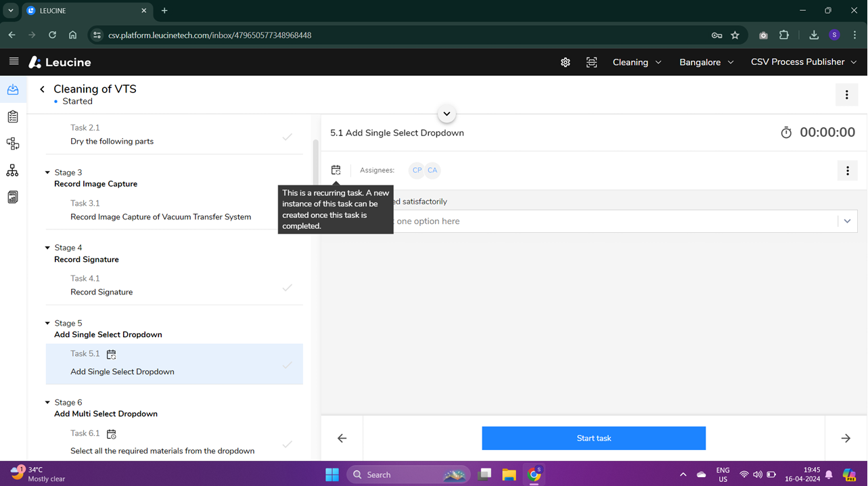Go back from Cleaning of VTS

point(42,89)
